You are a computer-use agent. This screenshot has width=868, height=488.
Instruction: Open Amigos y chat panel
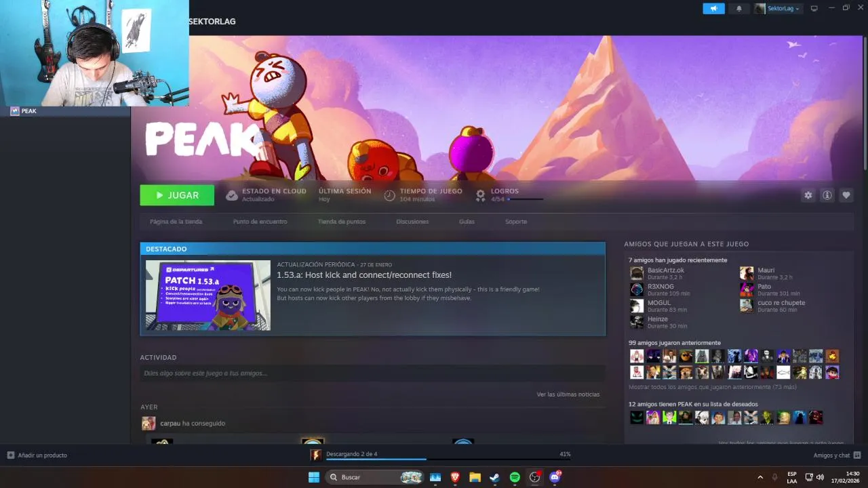pyautogui.click(x=837, y=455)
